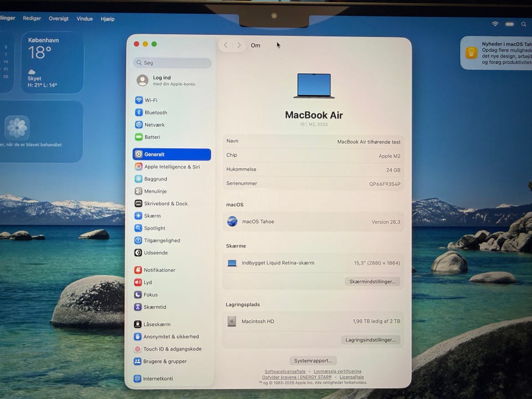Open the Hjælp menu
Viewport: 532px width, 399px height.
(x=108, y=19)
